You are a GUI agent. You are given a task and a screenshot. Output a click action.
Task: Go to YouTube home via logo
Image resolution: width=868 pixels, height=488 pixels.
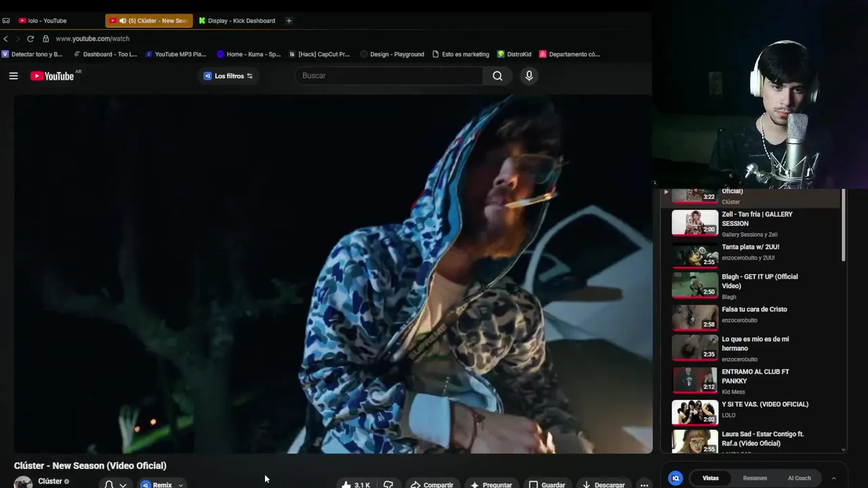(52, 76)
